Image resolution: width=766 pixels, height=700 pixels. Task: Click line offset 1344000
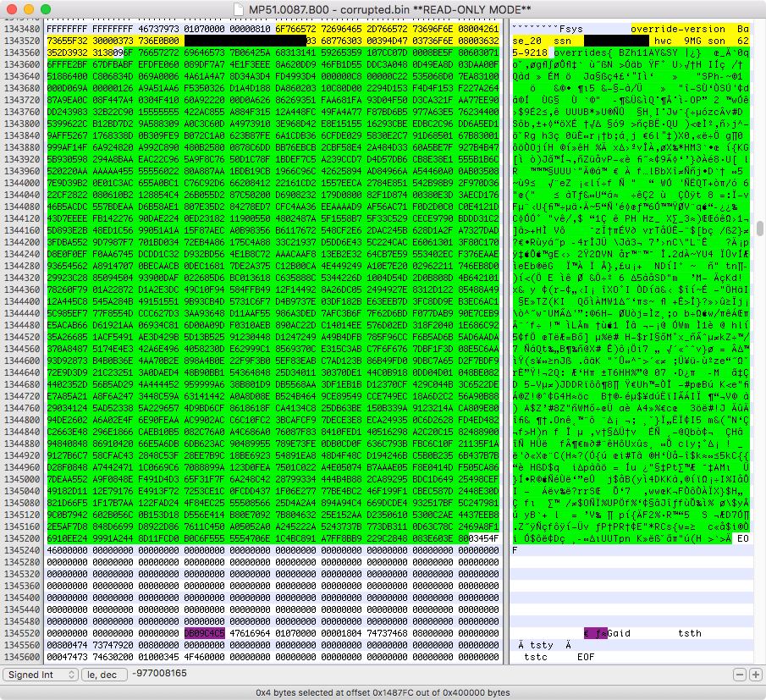tap(22, 183)
